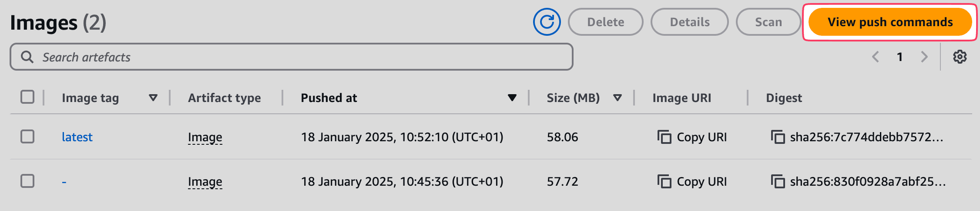Refresh the images list
The image size is (980, 211).
[x=547, y=22]
